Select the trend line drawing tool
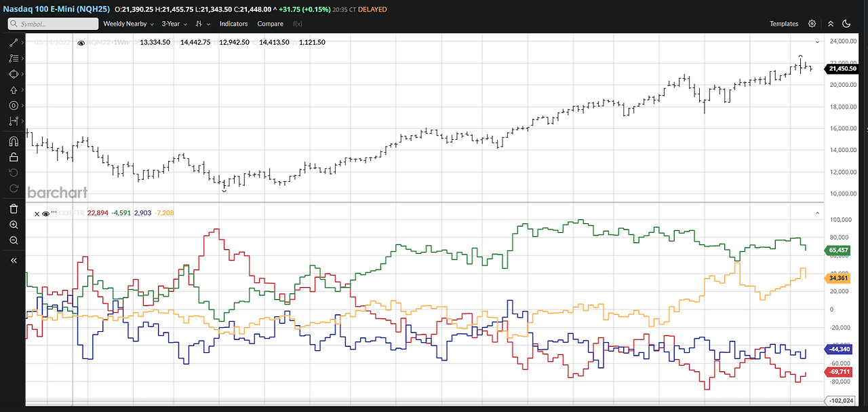The width and height of the screenshot is (868, 412). 13,43
